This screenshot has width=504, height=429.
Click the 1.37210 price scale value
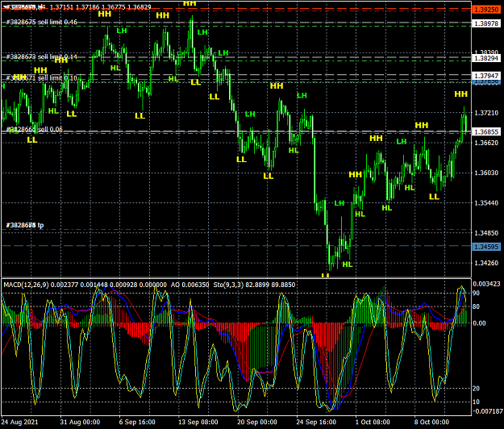click(486, 113)
